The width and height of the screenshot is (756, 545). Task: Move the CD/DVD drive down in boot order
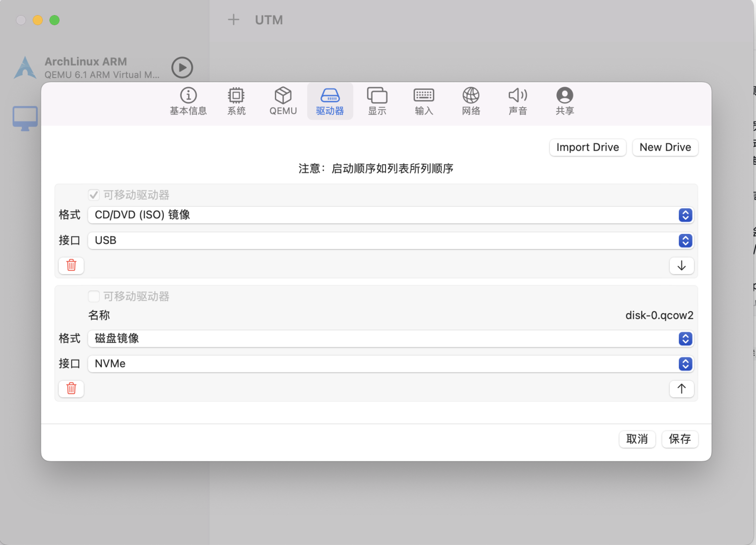[x=681, y=266]
